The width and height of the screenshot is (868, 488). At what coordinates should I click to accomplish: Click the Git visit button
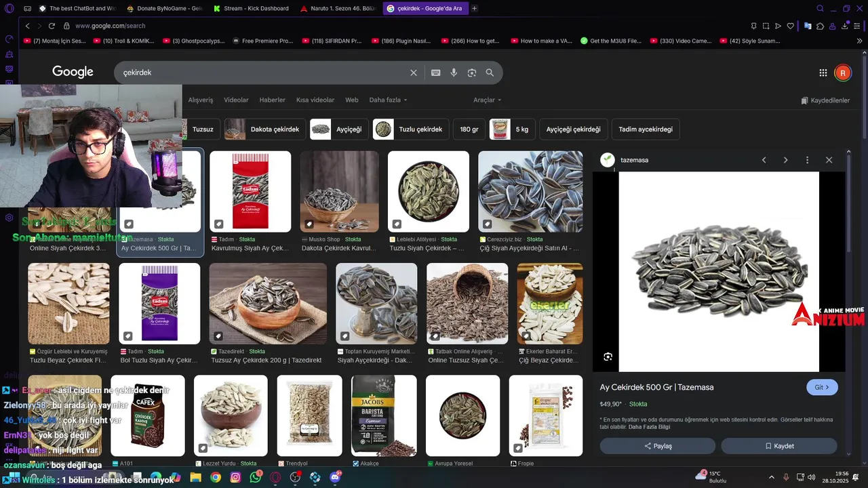822,388
